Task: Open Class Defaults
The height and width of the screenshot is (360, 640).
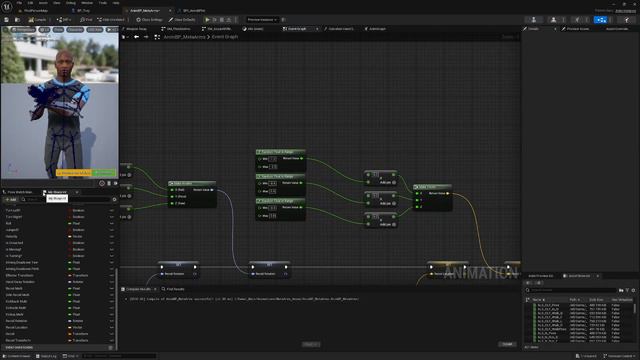Action: click(x=182, y=20)
